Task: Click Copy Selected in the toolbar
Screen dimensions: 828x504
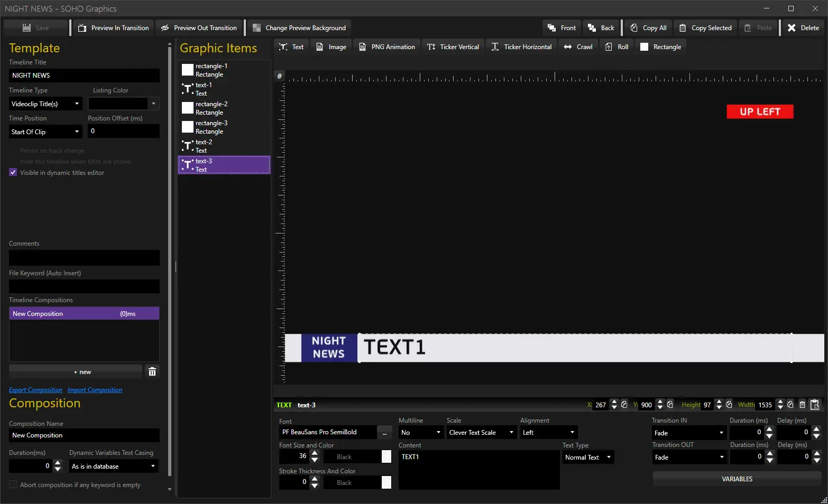Action: tap(705, 28)
